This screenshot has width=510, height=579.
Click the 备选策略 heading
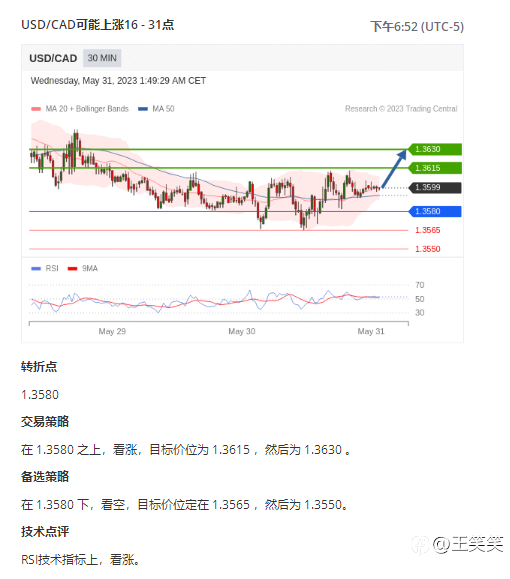pos(45,476)
